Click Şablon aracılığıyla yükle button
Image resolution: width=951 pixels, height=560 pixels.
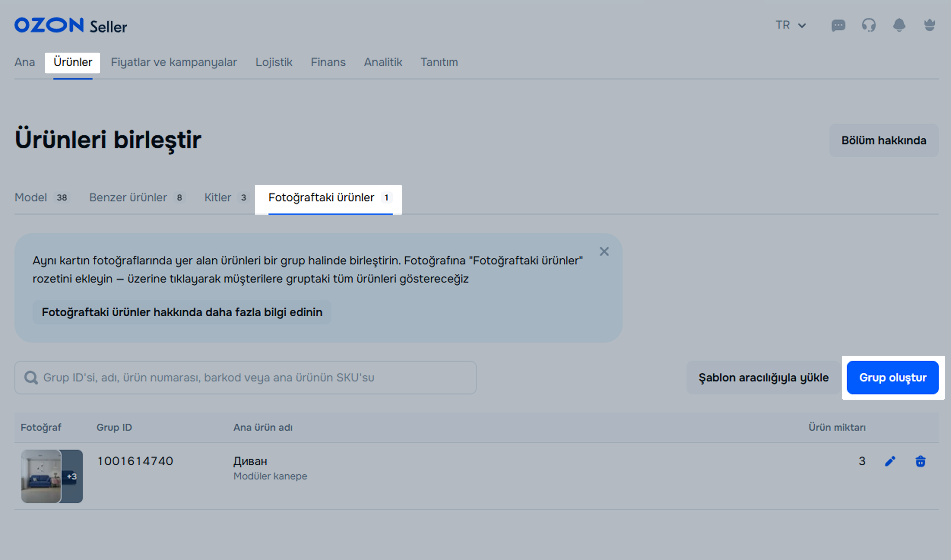coord(763,378)
